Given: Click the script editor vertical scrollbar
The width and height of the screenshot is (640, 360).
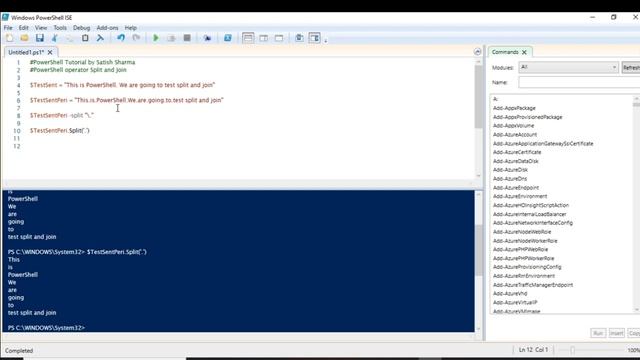Looking at the screenshot, I should tap(478, 98).
